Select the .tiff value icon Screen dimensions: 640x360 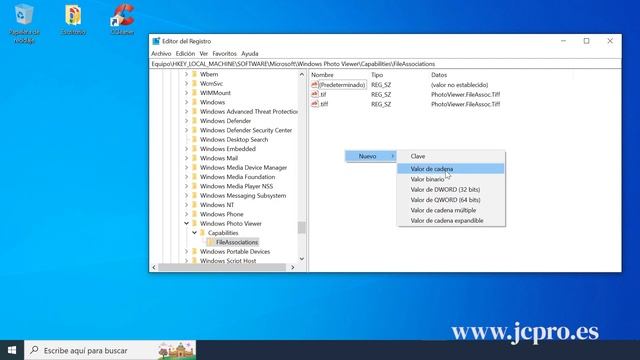pos(314,104)
